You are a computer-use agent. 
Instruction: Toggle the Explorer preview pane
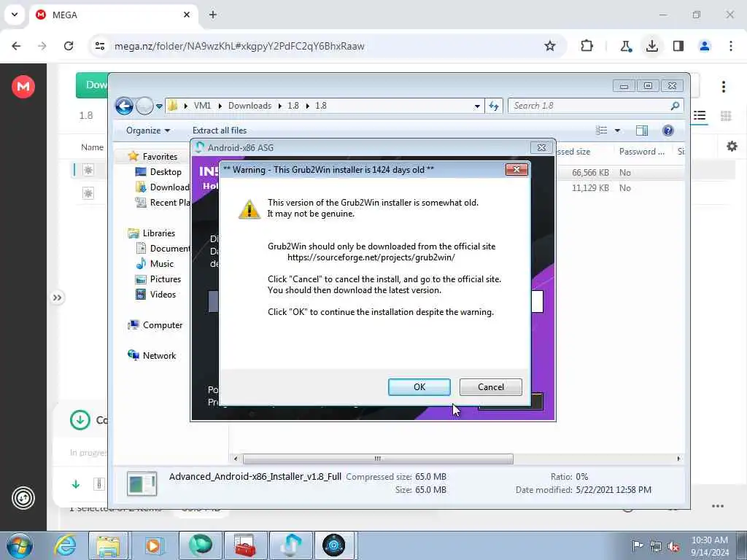coord(642,131)
